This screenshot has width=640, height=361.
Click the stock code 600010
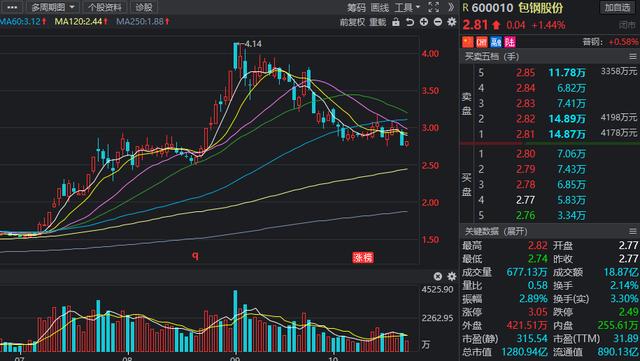coord(492,8)
